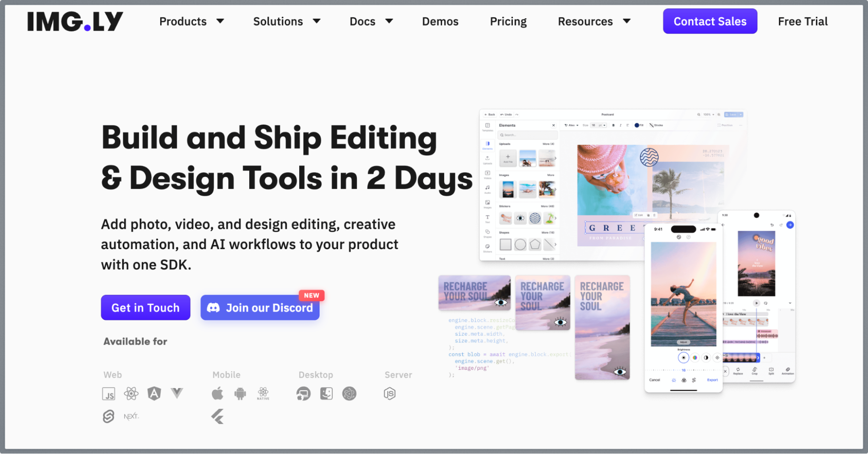Open the Pricing page
Image resolution: width=868 pixels, height=454 pixels.
tap(508, 21)
